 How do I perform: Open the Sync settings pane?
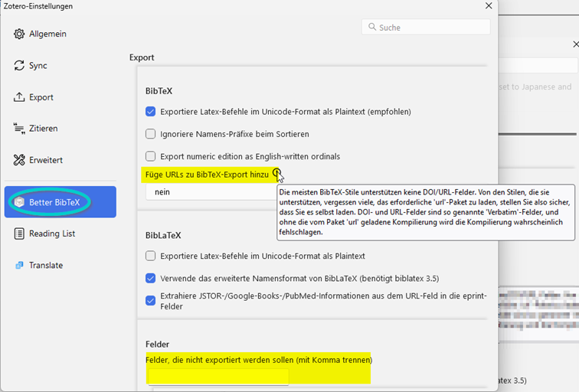[61, 66]
